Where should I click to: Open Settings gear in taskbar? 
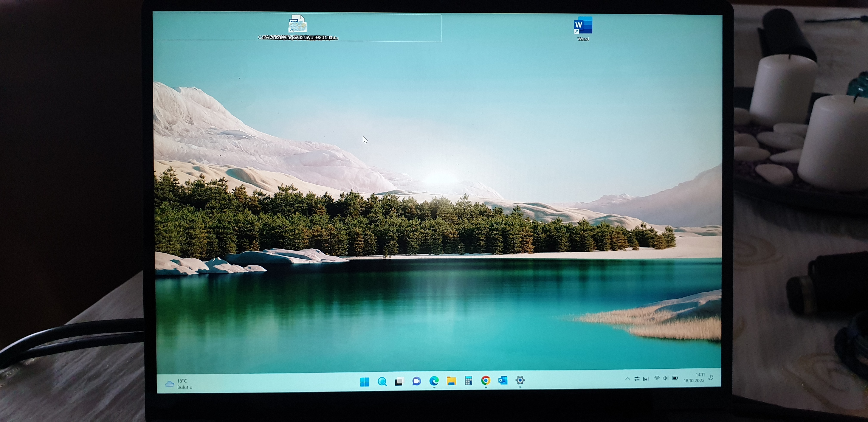click(520, 380)
